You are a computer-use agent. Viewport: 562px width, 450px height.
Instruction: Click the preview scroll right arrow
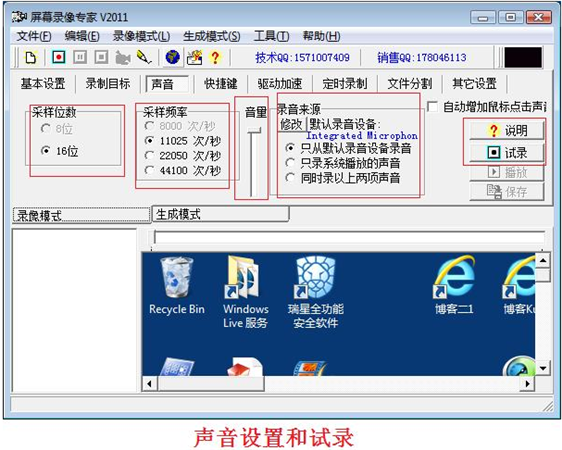coord(527,384)
